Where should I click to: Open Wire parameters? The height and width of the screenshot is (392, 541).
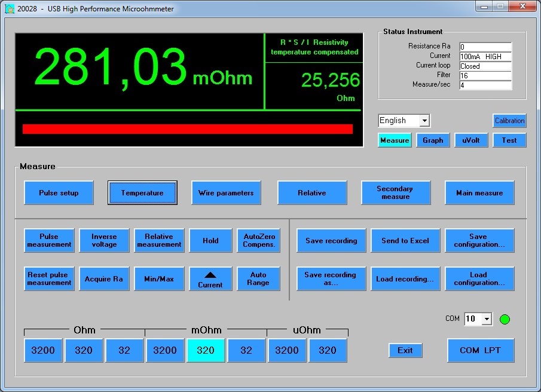coord(226,193)
